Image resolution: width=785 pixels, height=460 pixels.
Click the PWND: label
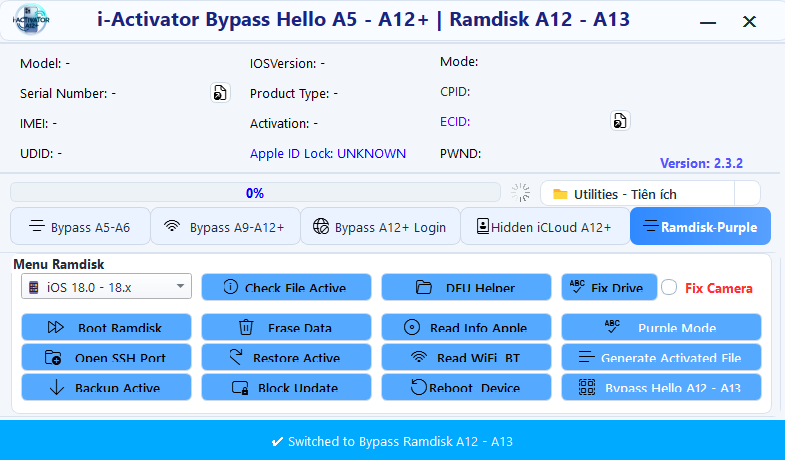click(460, 153)
